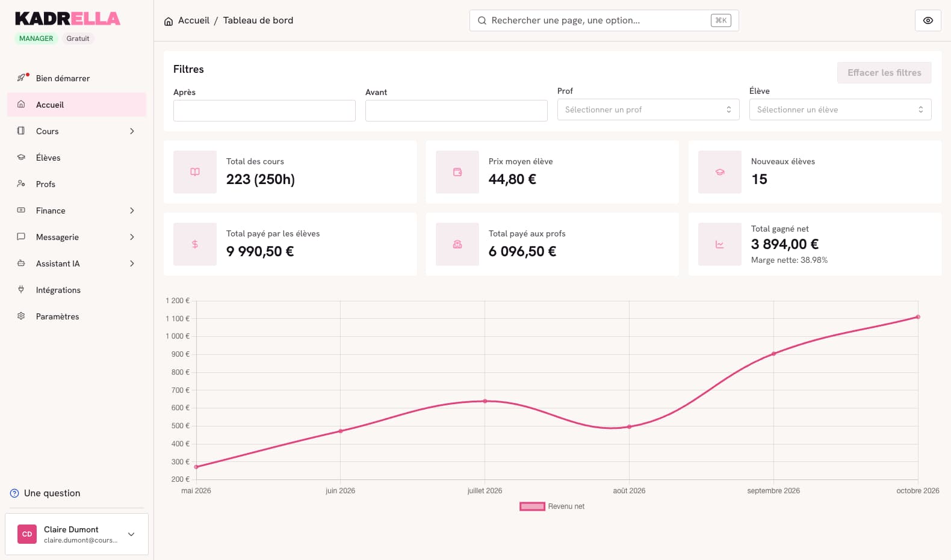This screenshot has height=560, width=951.
Task: Click the Rechercher une page search field
Action: click(x=604, y=20)
